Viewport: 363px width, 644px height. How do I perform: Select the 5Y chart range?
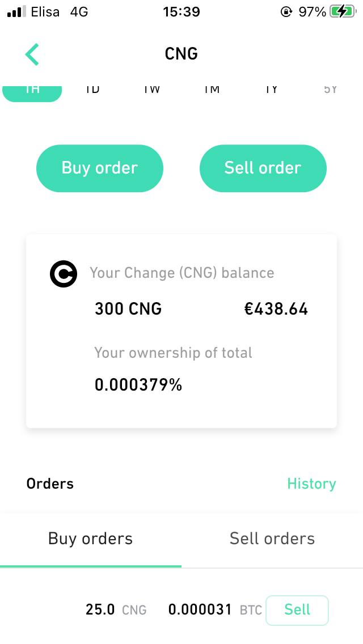pyautogui.click(x=330, y=90)
